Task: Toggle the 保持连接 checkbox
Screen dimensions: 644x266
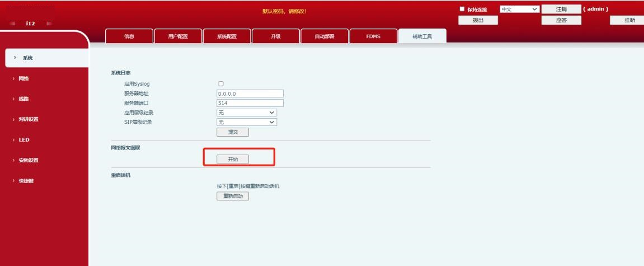Action: (462, 9)
